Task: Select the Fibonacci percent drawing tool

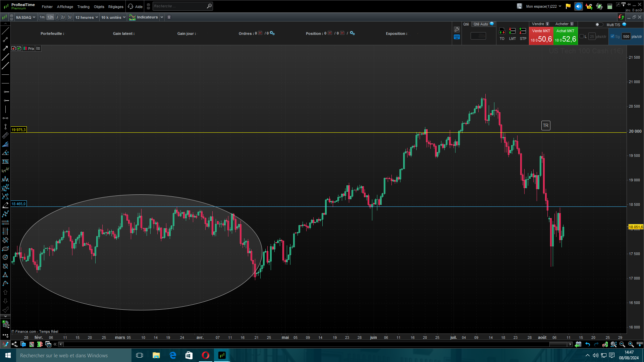Action: click(5, 162)
